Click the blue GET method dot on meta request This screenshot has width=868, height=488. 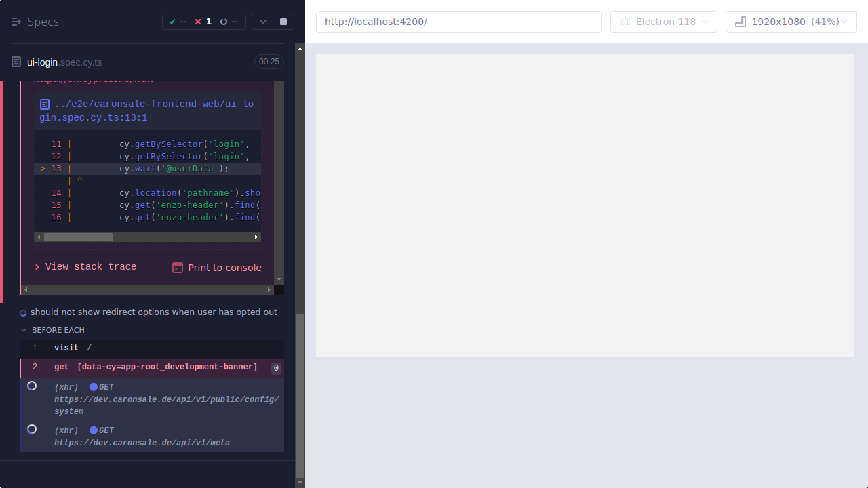point(94,430)
